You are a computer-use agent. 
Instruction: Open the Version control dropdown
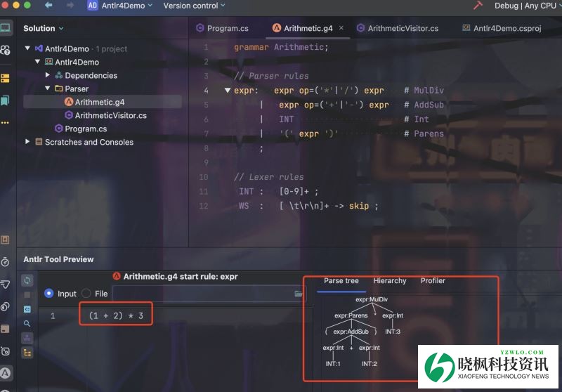pyautogui.click(x=195, y=6)
